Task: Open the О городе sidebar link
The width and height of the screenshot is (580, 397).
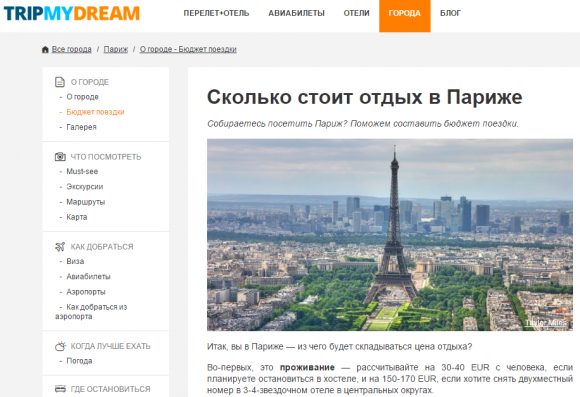Action: coord(82,97)
